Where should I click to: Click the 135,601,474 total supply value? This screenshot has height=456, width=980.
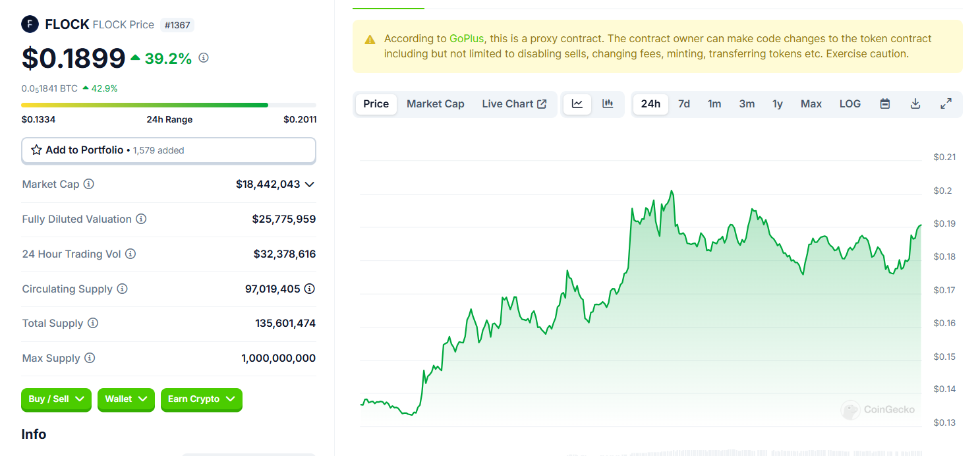tap(285, 323)
